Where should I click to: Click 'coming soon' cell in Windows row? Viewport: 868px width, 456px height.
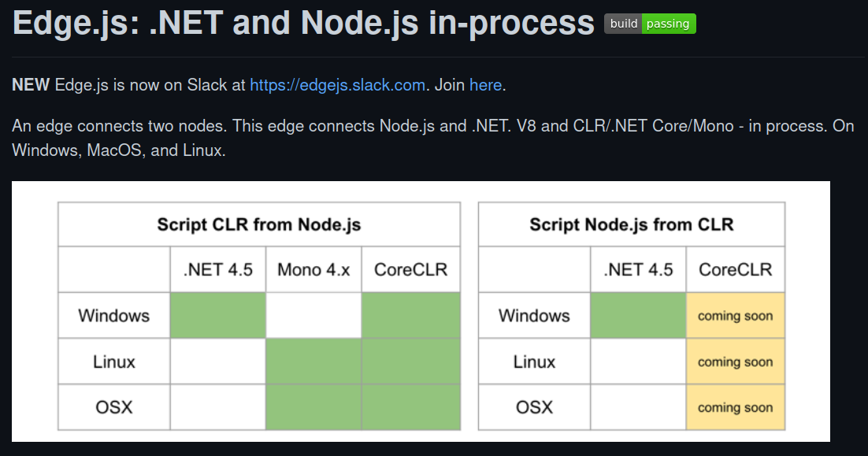pos(735,316)
